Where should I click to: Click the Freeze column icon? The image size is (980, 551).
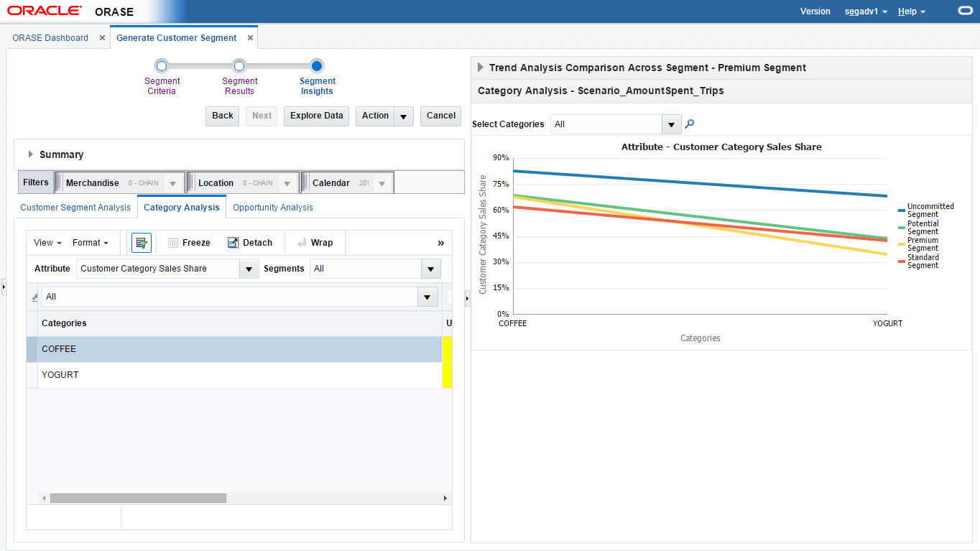(x=173, y=243)
